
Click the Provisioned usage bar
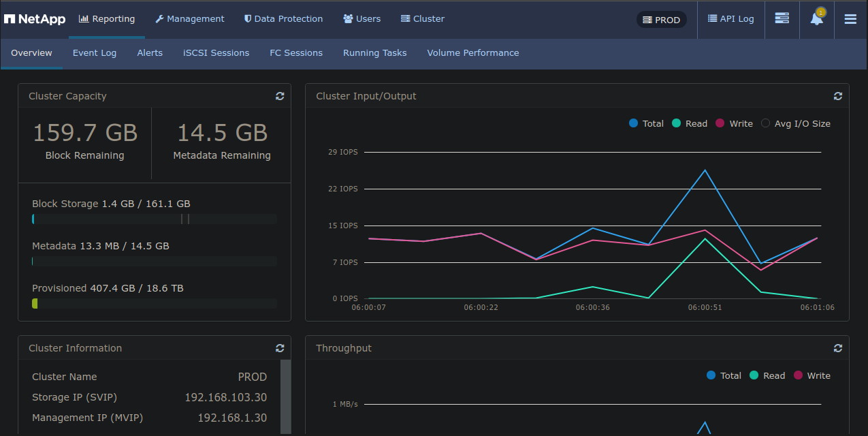(155, 303)
